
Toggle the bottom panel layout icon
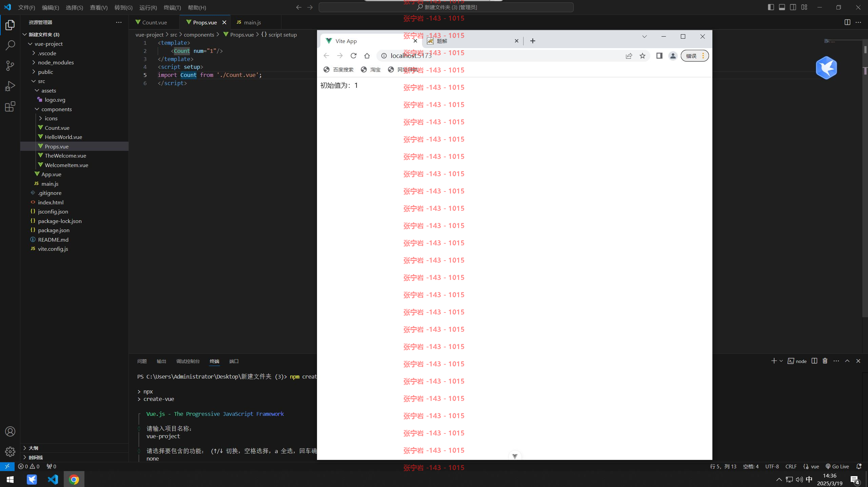(782, 7)
